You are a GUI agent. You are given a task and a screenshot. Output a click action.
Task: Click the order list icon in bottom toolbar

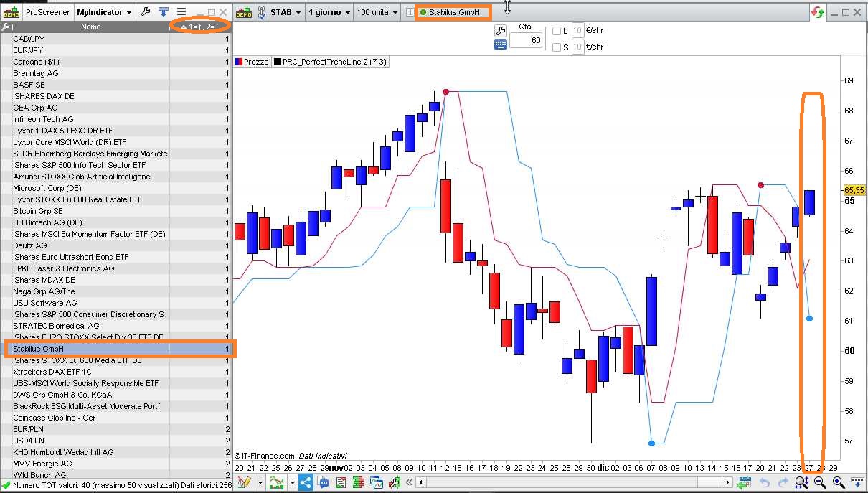[341, 482]
